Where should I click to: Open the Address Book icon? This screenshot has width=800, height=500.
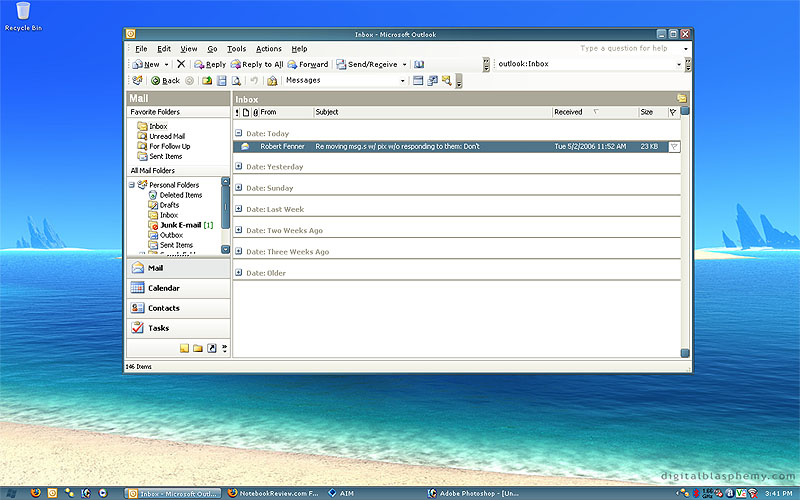(419, 64)
